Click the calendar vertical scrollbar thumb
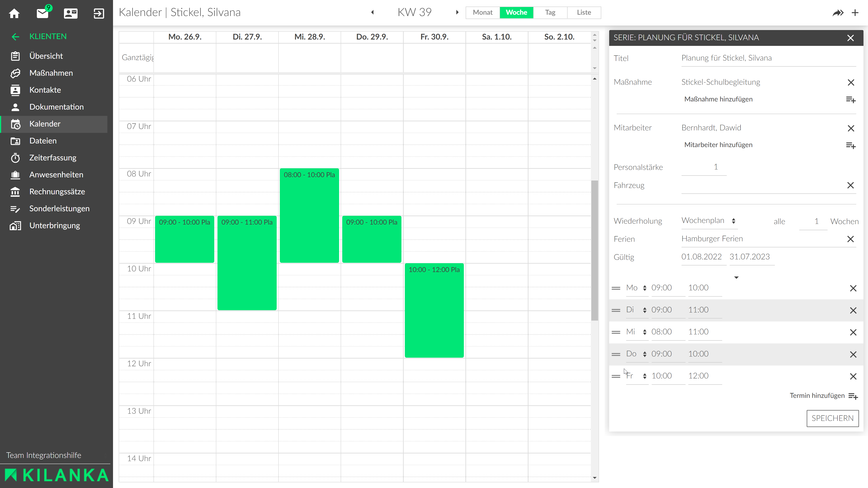868x488 pixels. click(x=594, y=251)
